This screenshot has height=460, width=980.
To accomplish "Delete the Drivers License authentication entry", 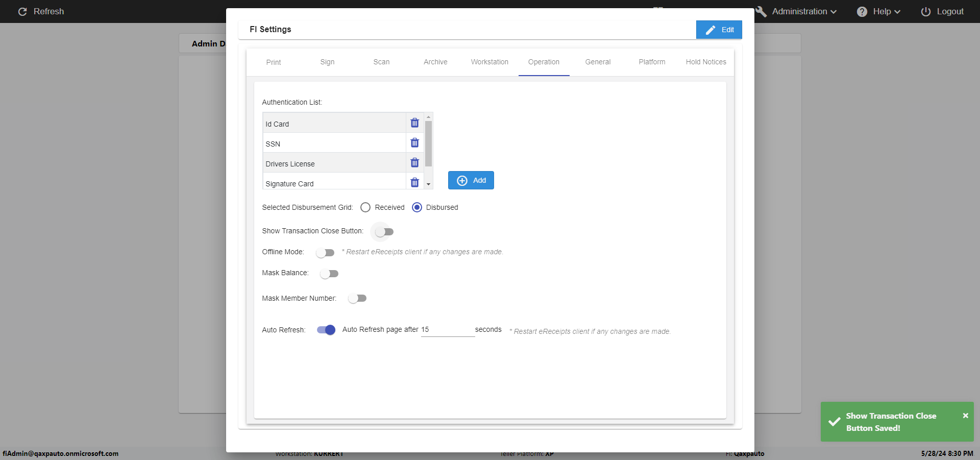I will [x=414, y=163].
